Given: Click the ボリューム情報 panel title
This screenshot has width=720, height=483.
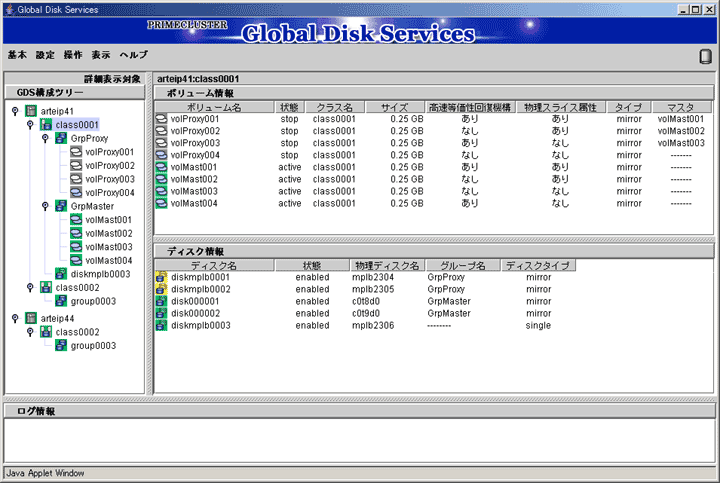Looking at the screenshot, I should tap(200, 93).
